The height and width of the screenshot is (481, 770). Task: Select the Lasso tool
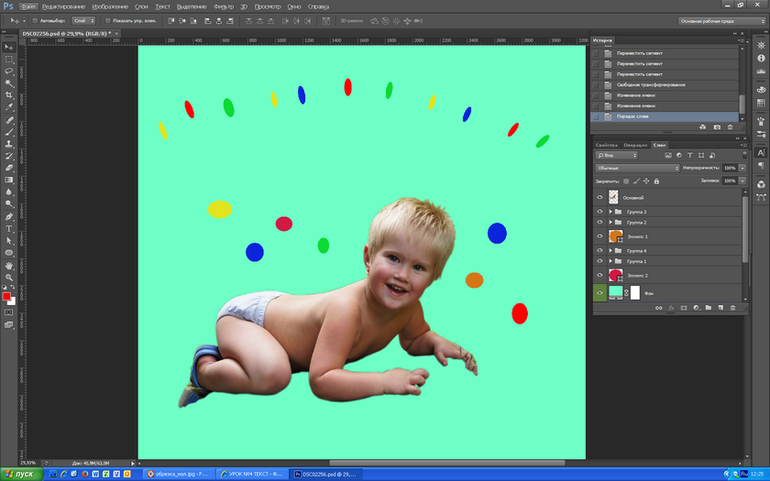[x=9, y=71]
